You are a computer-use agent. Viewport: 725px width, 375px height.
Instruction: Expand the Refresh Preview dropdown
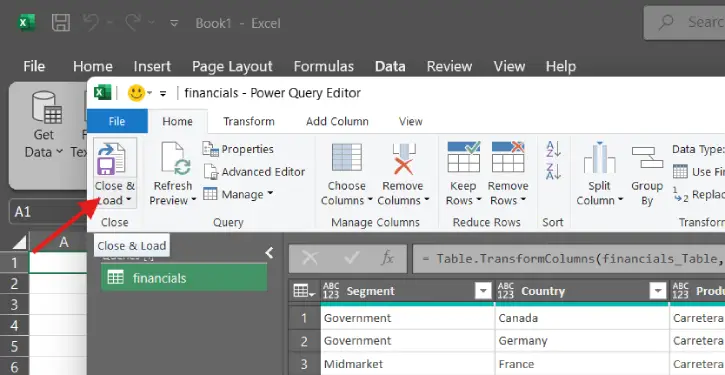coord(194,200)
